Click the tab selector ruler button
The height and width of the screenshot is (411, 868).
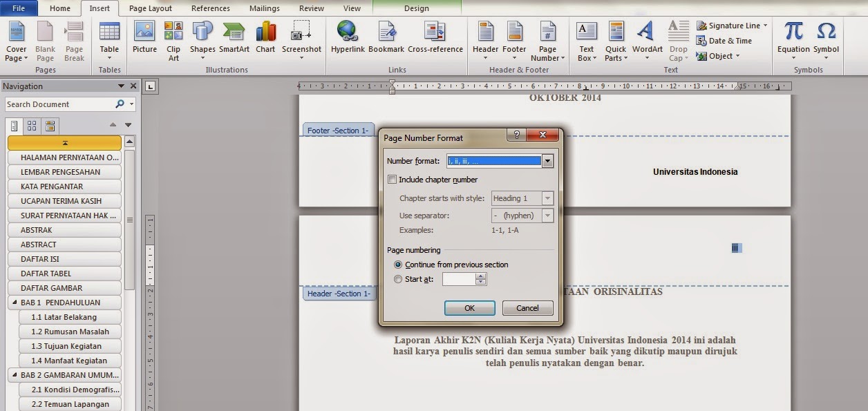151,86
